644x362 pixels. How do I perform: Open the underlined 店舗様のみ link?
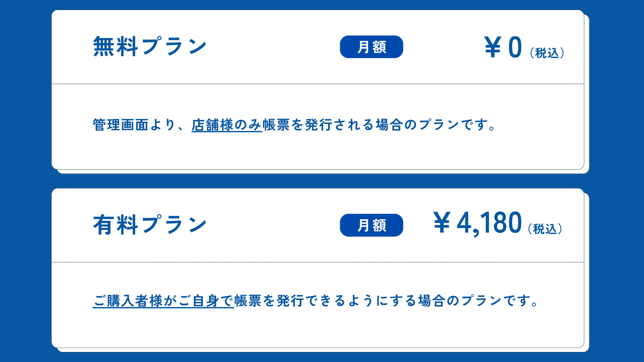point(226,125)
